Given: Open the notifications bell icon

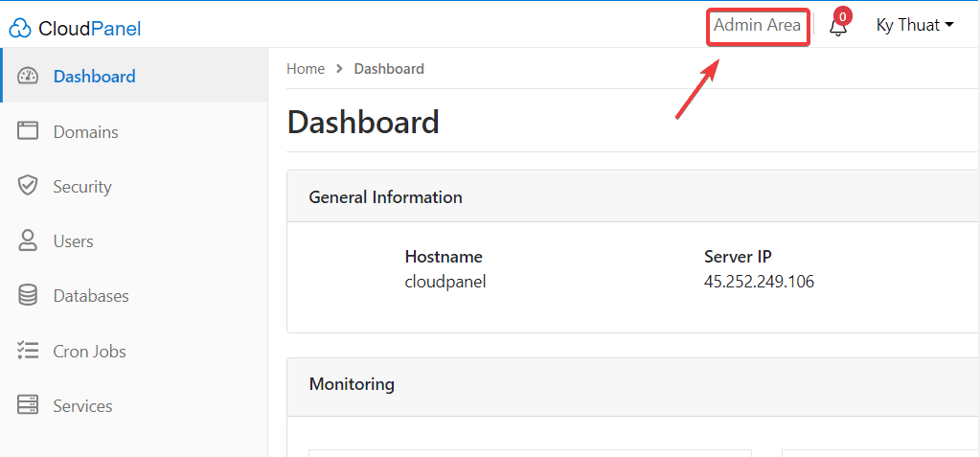Looking at the screenshot, I should click(837, 27).
